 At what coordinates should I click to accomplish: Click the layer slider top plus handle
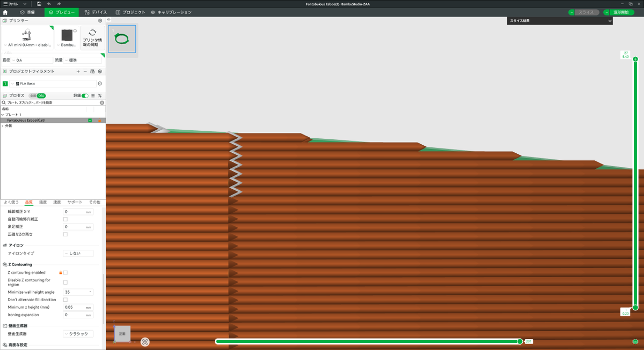pyautogui.click(x=635, y=59)
